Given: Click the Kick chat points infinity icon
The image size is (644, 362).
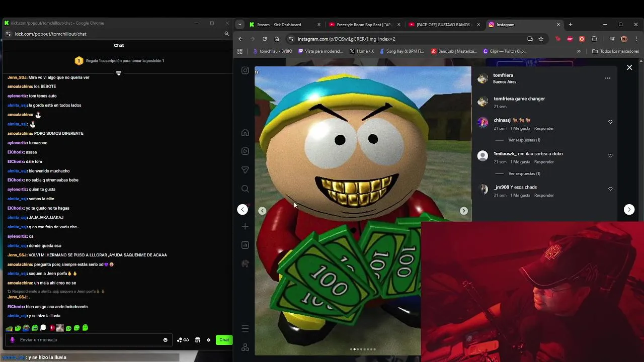Looking at the screenshot, I should [x=183, y=340].
